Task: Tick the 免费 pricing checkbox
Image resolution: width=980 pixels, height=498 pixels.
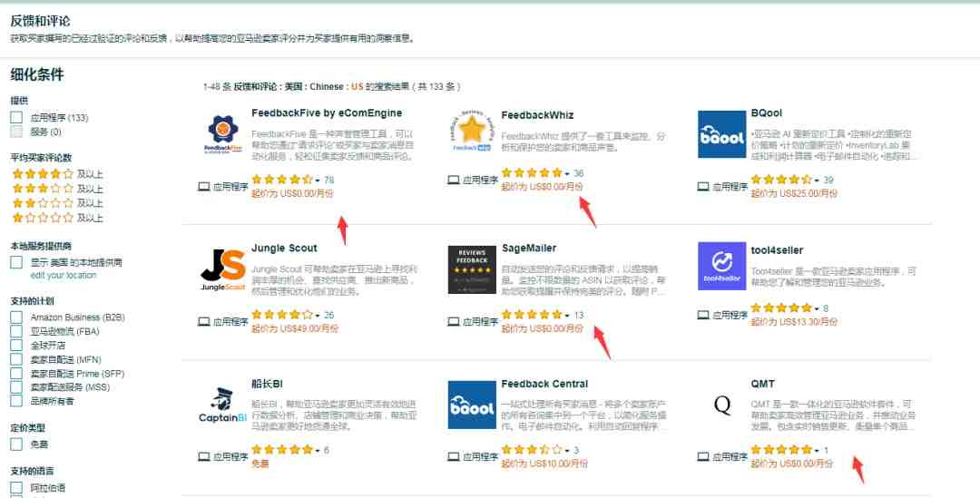Action: point(17,444)
